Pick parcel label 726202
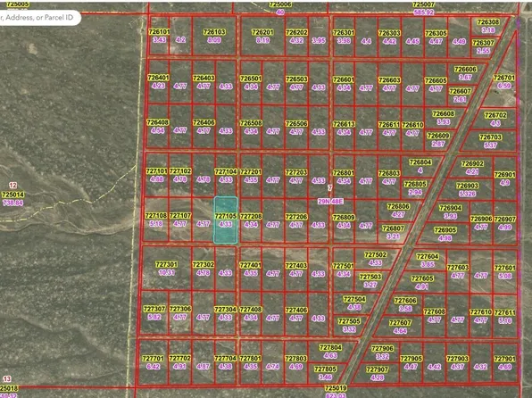 click(296, 33)
